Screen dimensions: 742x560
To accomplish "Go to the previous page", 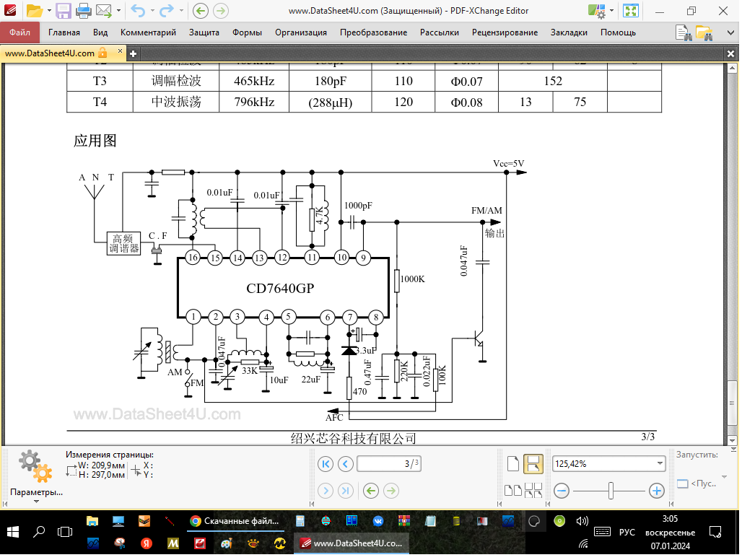I will [x=346, y=464].
